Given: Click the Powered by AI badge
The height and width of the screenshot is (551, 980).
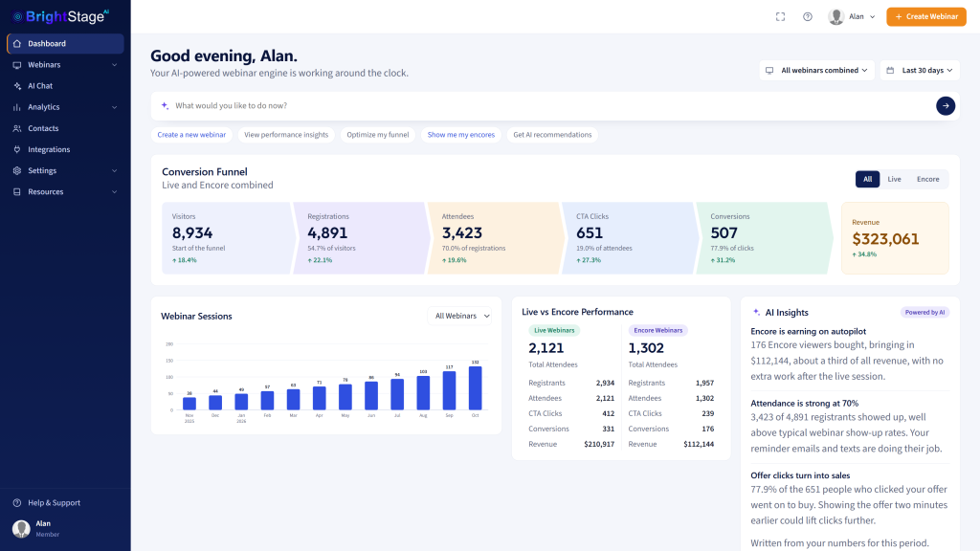Looking at the screenshot, I should 925,313.
